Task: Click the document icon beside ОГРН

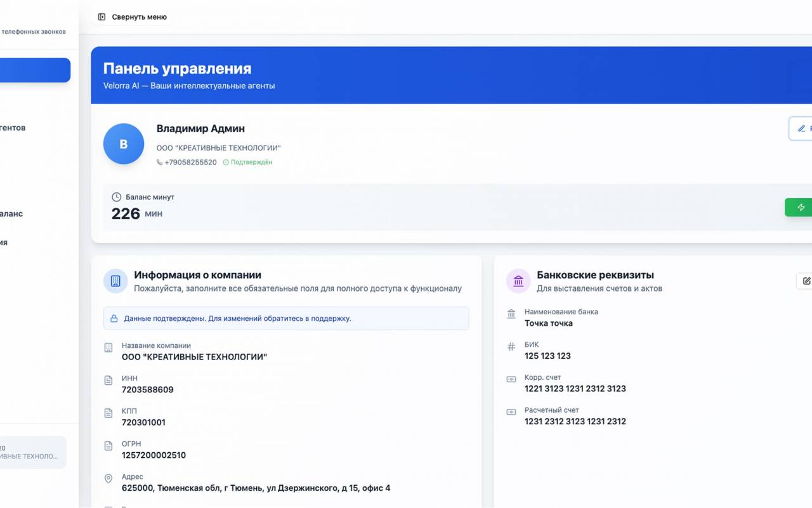Action: click(x=108, y=446)
